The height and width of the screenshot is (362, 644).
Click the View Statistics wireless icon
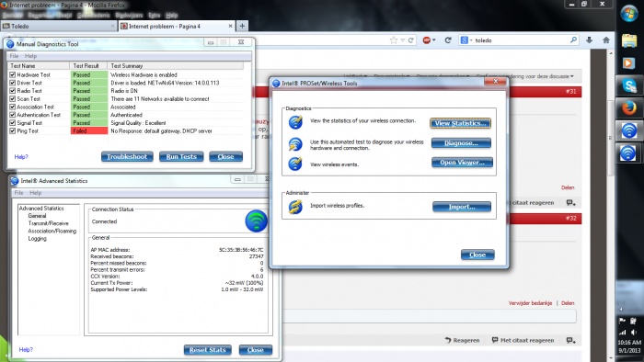(x=295, y=122)
